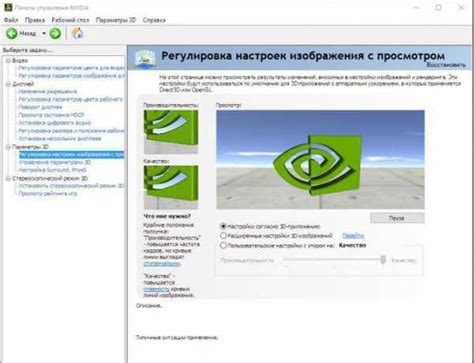Open desktop size and position tree item
Screen dimensions: 474x363
tap(71, 131)
